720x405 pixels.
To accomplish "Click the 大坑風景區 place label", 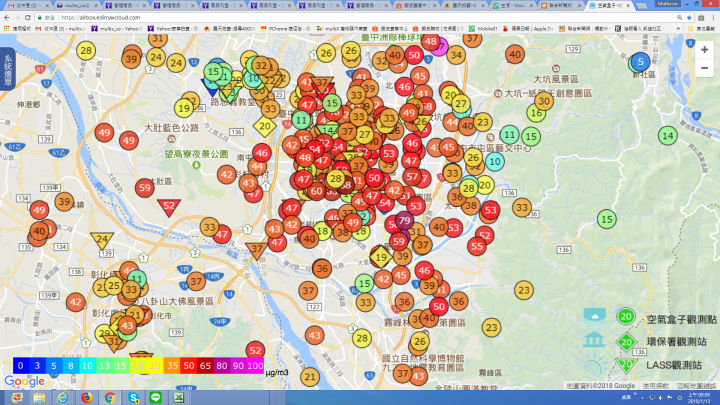I will 556,79.
